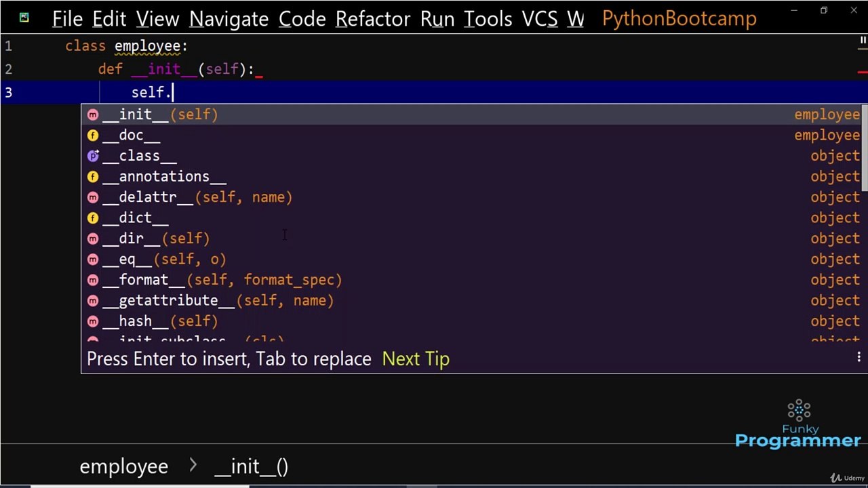The width and height of the screenshot is (868, 488).
Task: Open completion popup three-dots options menu
Action: (859, 358)
